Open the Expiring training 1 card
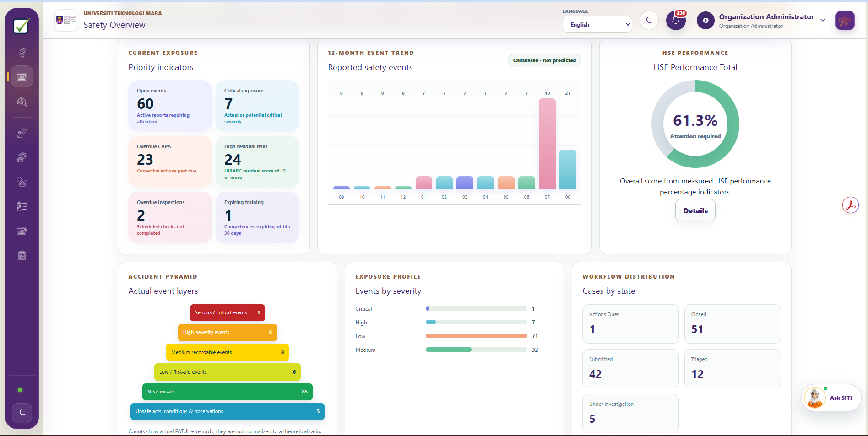The width and height of the screenshot is (868, 436). (257, 217)
